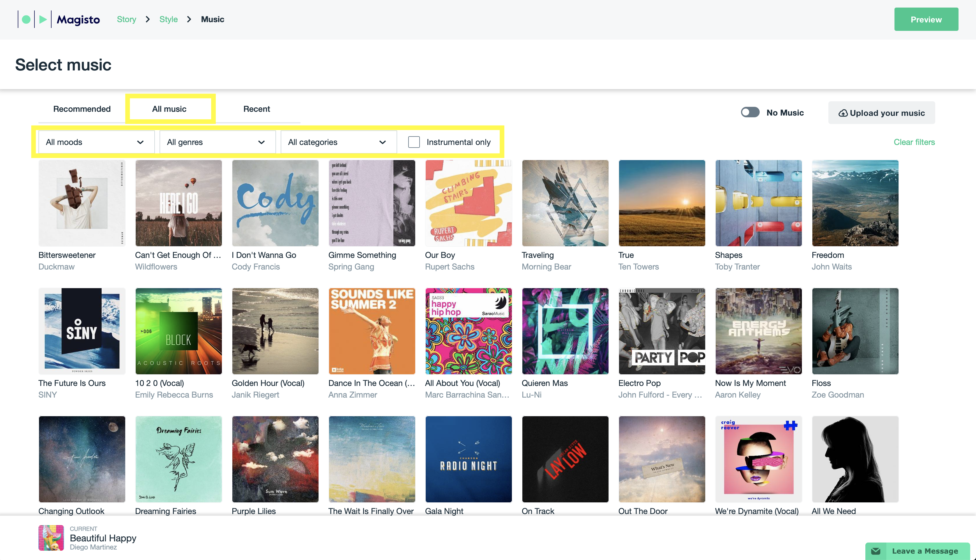Viewport: 976px width, 560px height.
Task: Click the Duckmaw artist name
Action: point(56,267)
